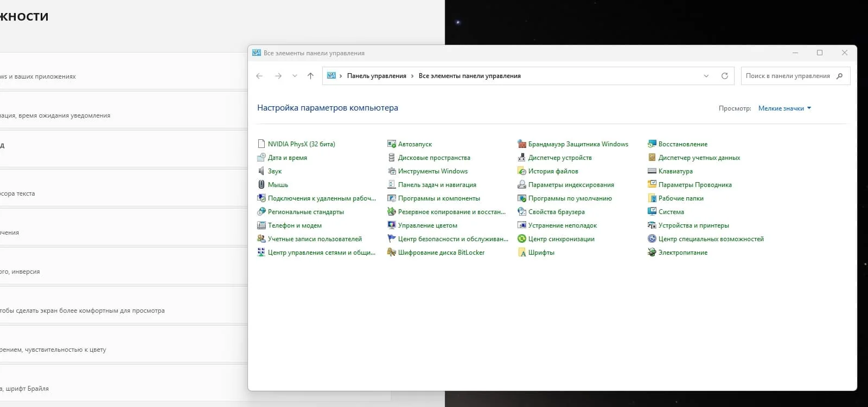Screen dimensions: 868x407
Task: Open Резервное копирование и восстановление link
Action: coord(452,212)
